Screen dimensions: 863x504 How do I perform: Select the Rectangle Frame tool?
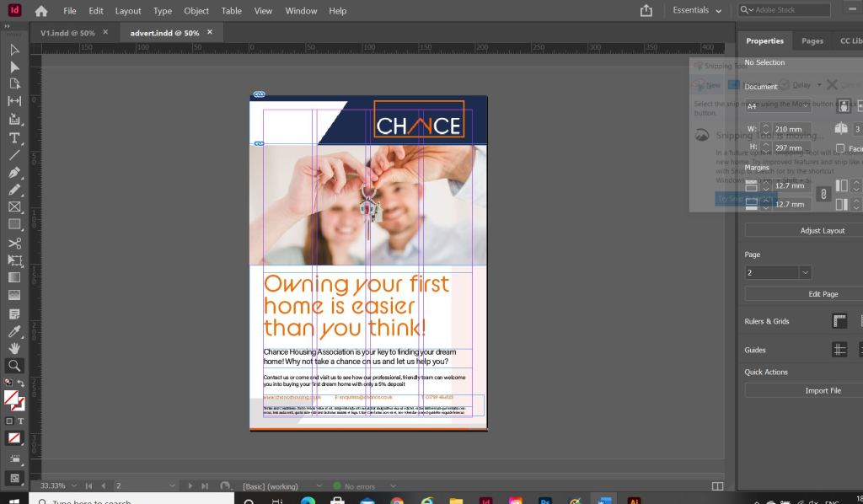(14, 206)
